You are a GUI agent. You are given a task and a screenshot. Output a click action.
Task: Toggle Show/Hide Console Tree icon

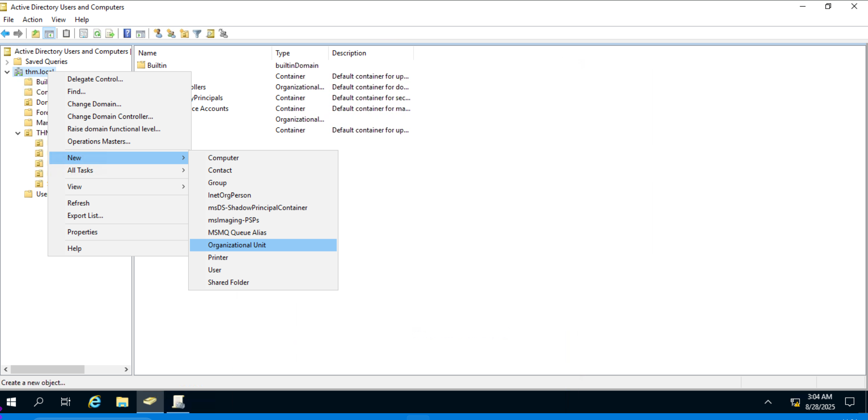(49, 34)
